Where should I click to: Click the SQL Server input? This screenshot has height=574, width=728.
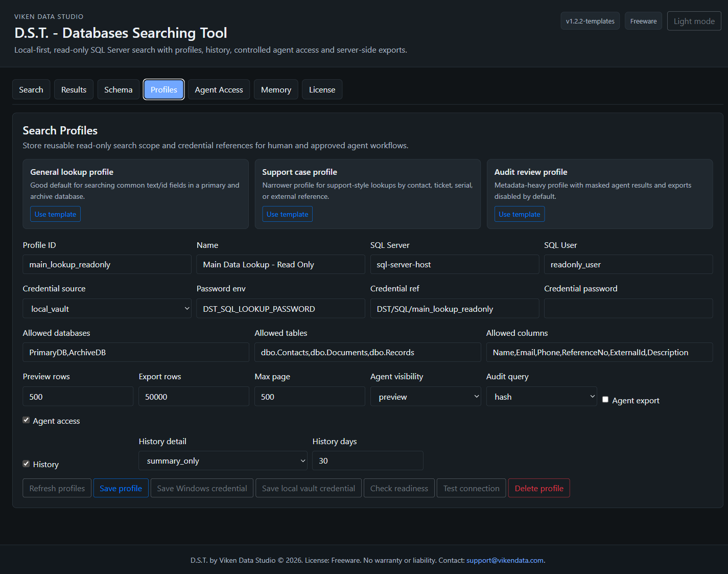pyautogui.click(x=454, y=264)
